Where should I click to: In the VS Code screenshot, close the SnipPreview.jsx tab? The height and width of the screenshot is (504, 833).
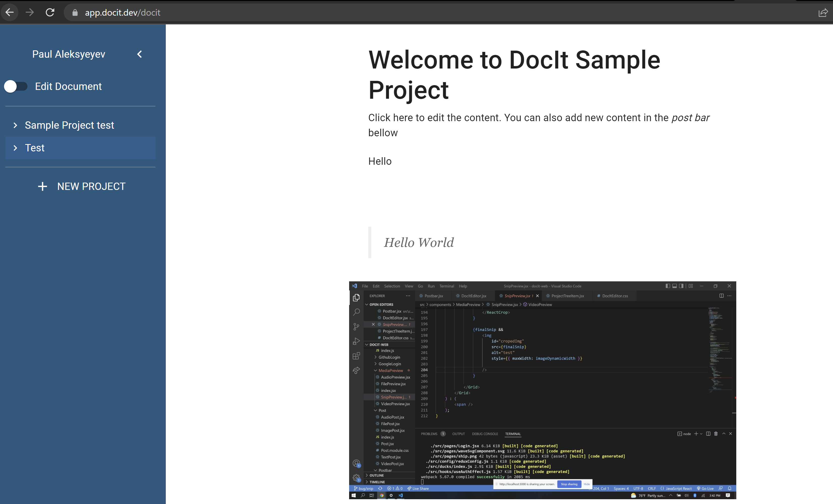[537, 296]
